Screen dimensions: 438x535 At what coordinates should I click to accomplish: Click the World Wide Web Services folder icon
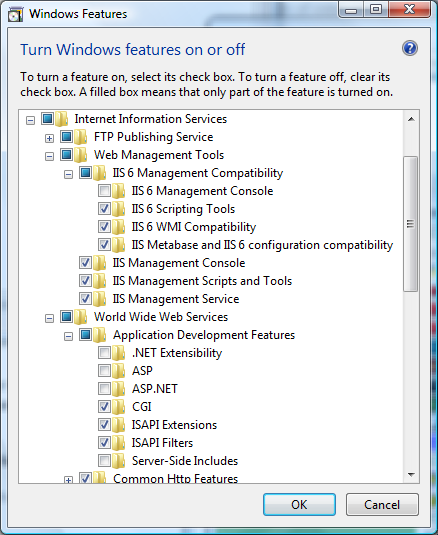tap(81, 317)
